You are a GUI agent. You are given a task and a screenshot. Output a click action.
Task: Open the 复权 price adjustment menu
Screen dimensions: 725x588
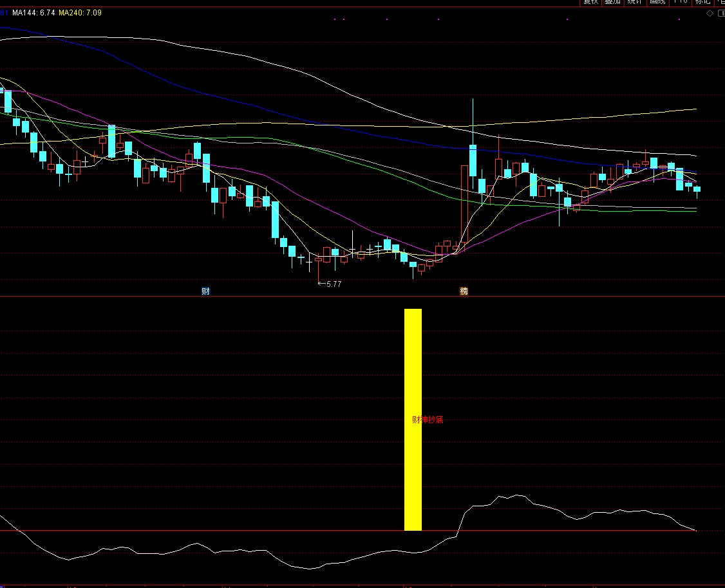[x=591, y=2]
